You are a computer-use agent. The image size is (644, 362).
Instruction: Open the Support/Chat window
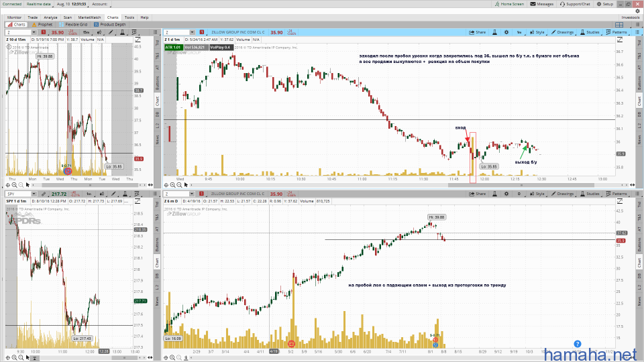click(x=575, y=4)
